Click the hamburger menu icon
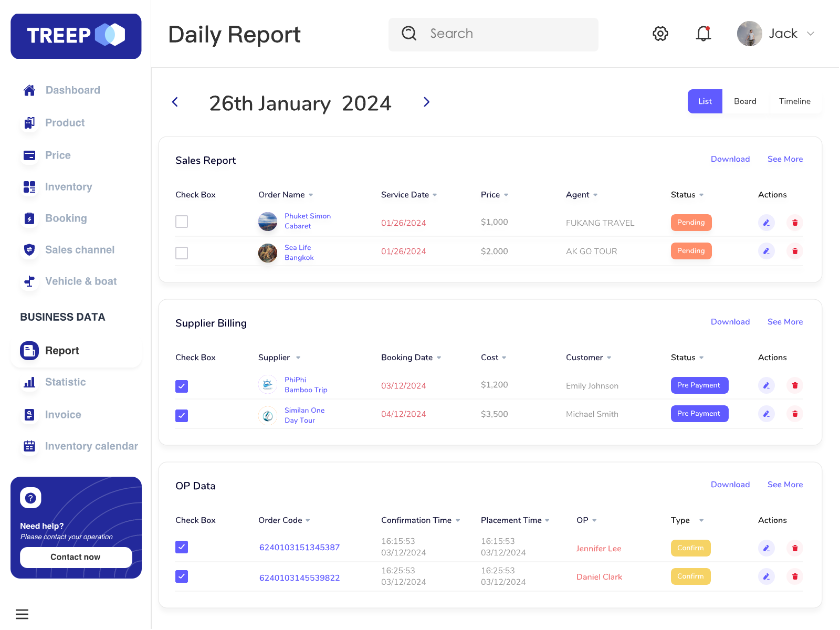Screen dimensions: 840x630 [22, 614]
